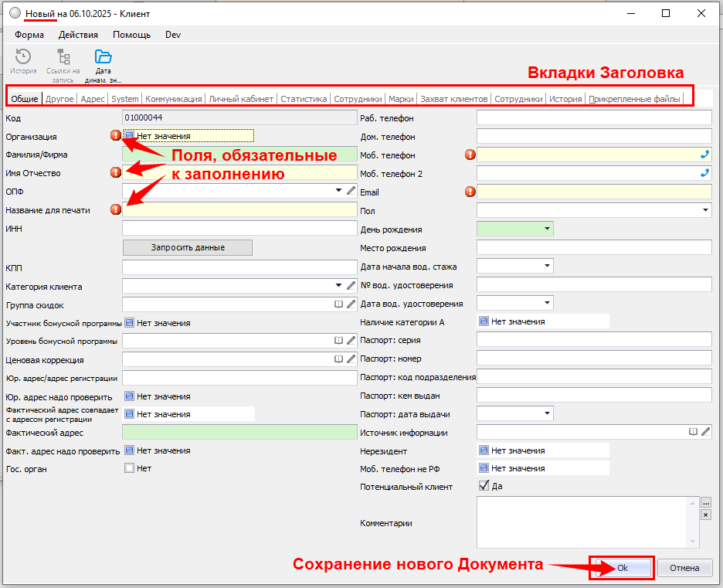The height and width of the screenshot is (588, 723).
Task: Click pencil edit icon next to ОПФ
Action: [x=351, y=190]
